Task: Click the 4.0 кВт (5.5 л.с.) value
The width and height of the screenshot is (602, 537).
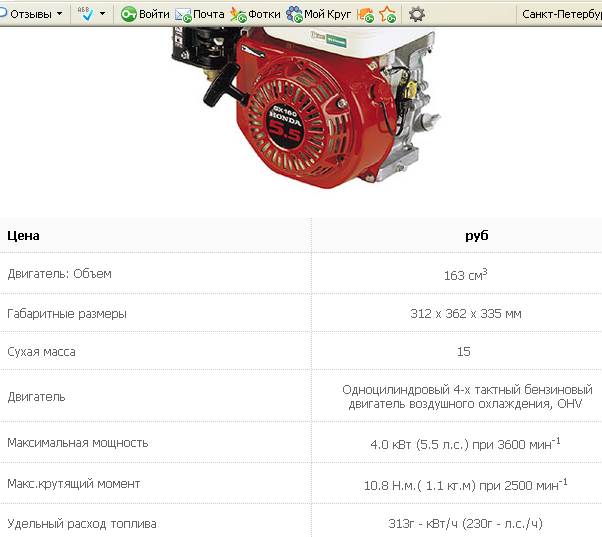Action: (x=465, y=444)
